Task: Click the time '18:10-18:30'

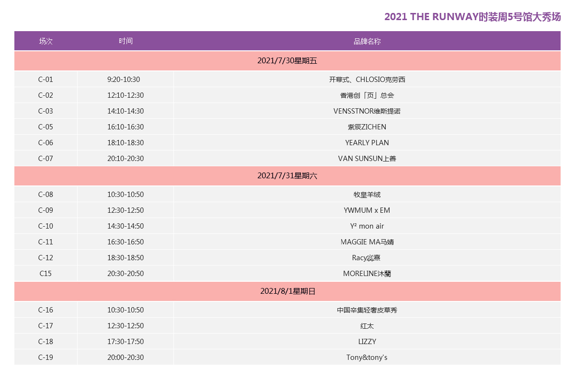Action: (126, 143)
